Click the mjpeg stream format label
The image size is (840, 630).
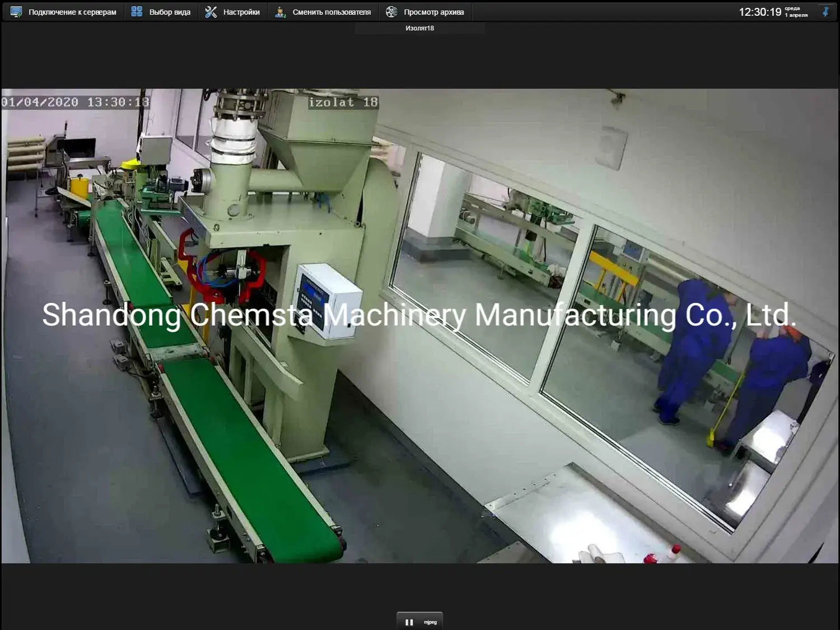coord(430,622)
